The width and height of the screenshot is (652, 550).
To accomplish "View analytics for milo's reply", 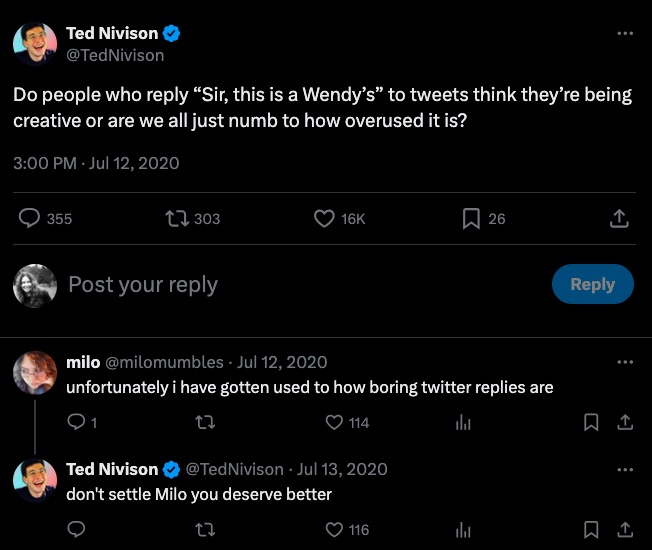I will click(x=463, y=423).
